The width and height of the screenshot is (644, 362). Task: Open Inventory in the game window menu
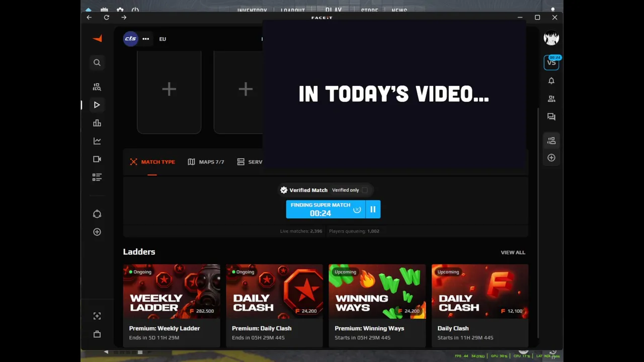pyautogui.click(x=252, y=10)
